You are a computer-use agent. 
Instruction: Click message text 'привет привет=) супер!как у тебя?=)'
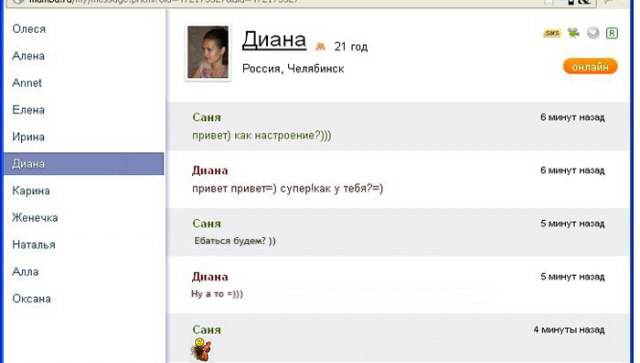click(288, 188)
